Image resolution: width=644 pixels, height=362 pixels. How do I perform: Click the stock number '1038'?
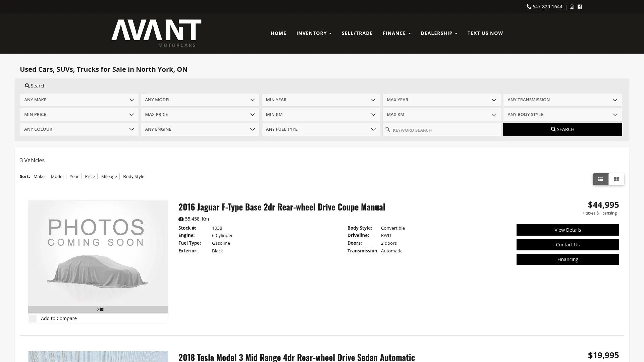[217, 228]
